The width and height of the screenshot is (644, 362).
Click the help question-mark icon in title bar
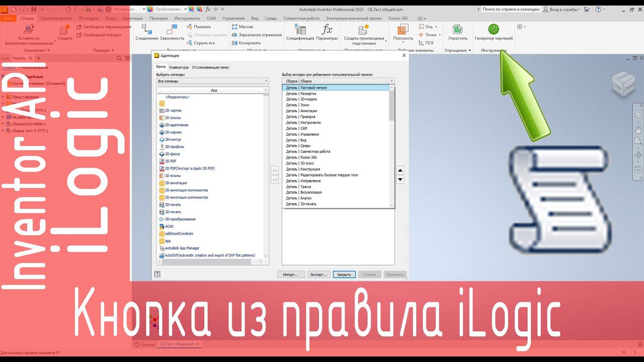[598, 9]
